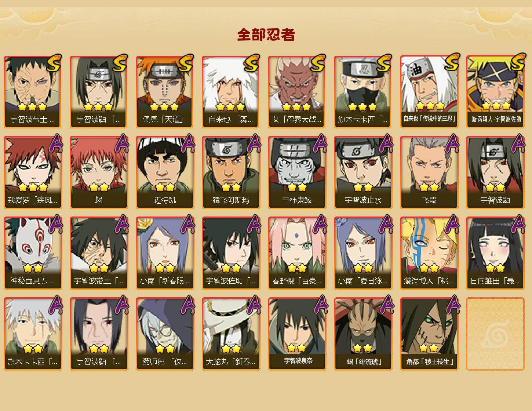Click the 飞段 ninja card

click(429, 172)
